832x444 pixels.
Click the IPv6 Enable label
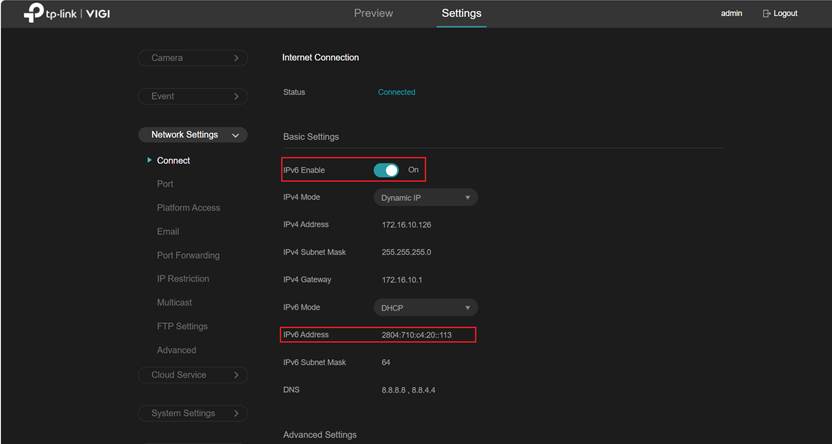[304, 170]
